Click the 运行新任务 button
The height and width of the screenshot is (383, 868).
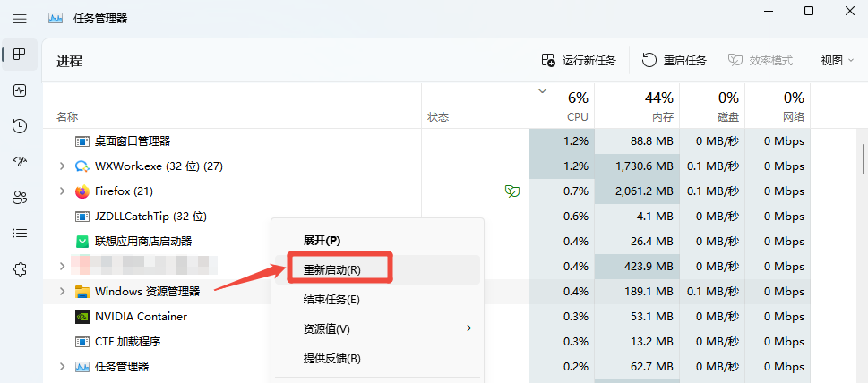coord(580,61)
